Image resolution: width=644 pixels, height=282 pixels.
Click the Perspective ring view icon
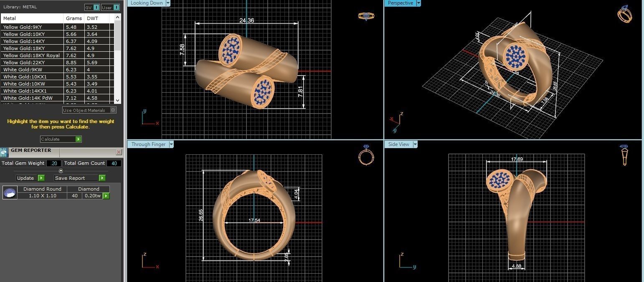(x=625, y=14)
